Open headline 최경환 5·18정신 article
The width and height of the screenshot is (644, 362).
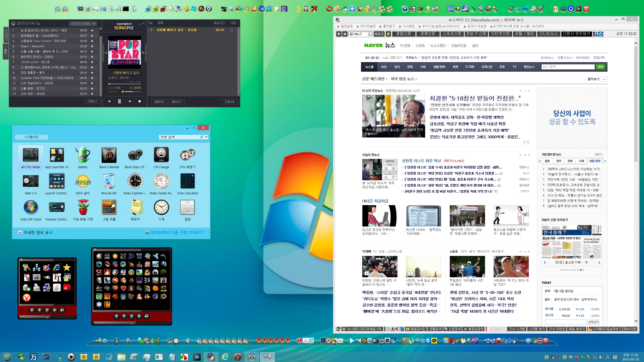click(x=475, y=98)
